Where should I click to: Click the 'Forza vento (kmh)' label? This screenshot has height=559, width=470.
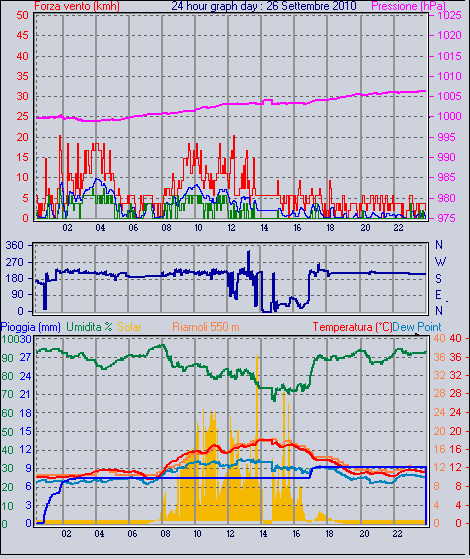point(77,6)
